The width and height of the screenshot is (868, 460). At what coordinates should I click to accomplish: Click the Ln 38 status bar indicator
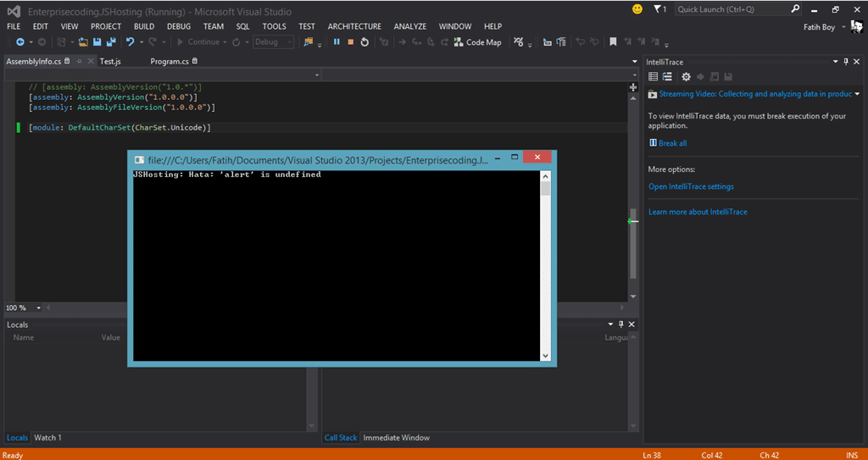tap(653, 455)
